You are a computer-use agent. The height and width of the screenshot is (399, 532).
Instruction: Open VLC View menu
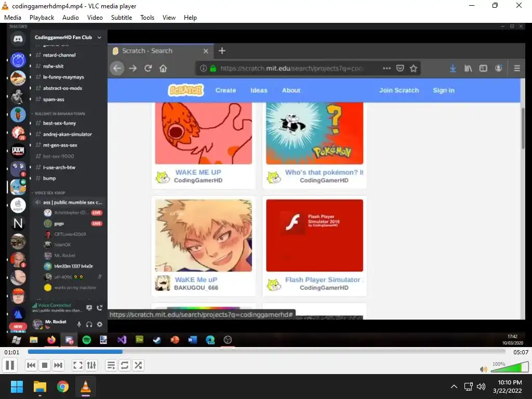tap(169, 18)
